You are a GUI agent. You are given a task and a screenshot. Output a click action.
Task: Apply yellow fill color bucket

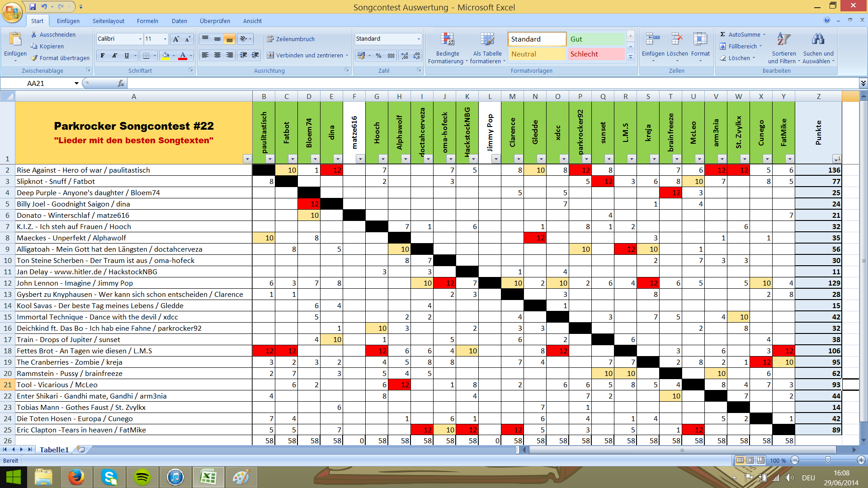(165, 56)
